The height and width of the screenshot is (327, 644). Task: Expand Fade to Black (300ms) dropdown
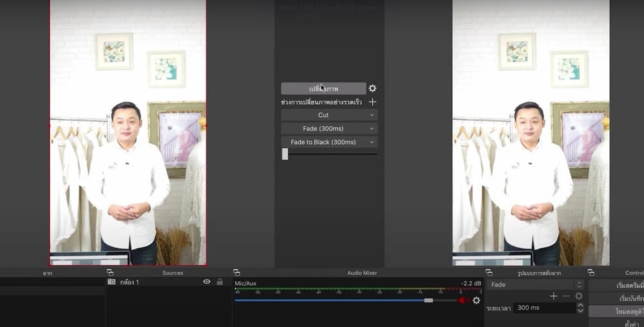(329, 142)
